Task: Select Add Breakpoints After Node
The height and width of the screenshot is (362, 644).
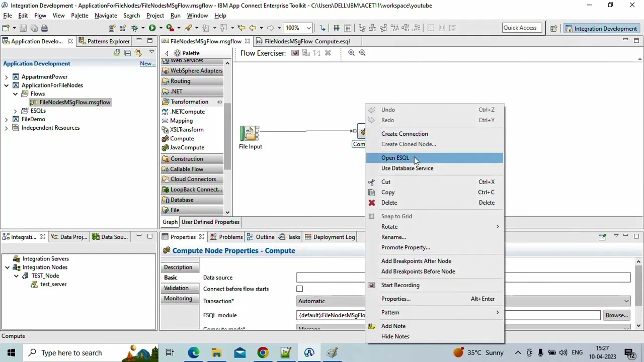Action: (434, 261)
